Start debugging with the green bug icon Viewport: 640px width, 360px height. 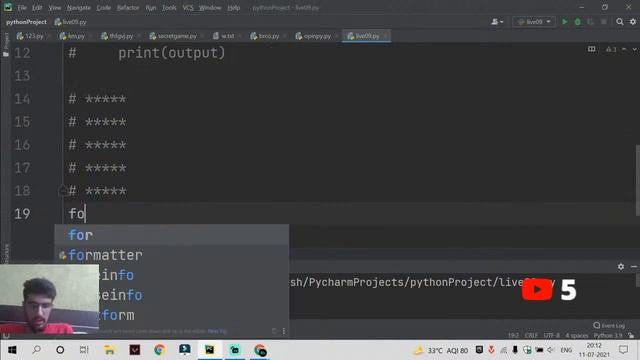point(578,22)
